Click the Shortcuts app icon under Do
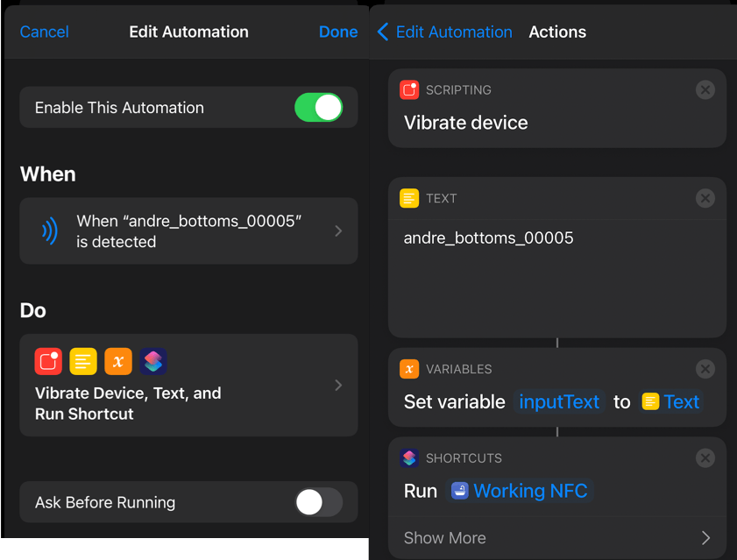This screenshot has width=737, height=560. [x=153, y=361]
